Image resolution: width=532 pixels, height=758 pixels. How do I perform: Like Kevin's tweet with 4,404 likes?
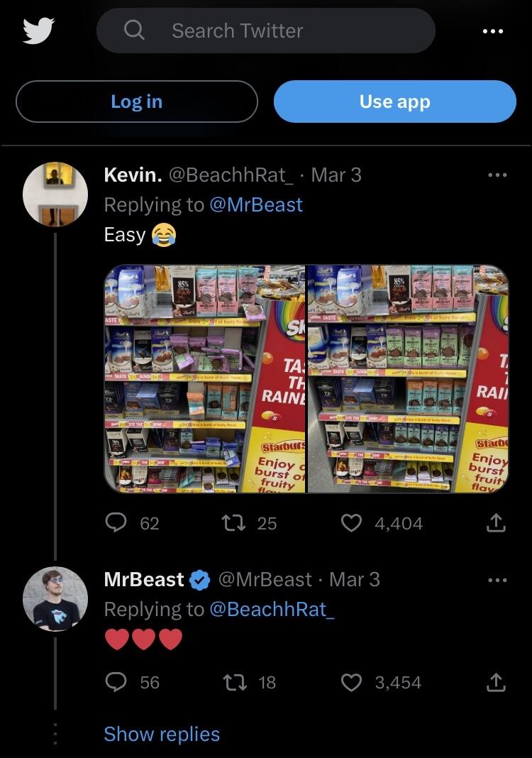(352, 523)
